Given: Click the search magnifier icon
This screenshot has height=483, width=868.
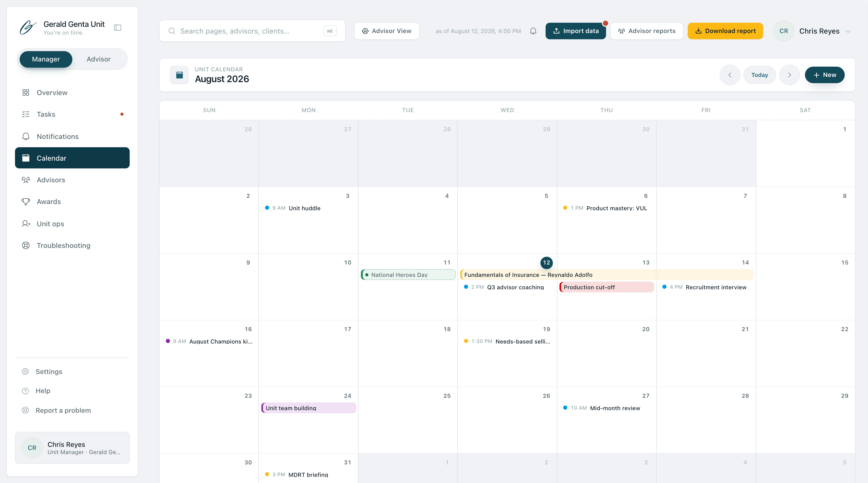Looking at the screenshot, I should 172,31.
